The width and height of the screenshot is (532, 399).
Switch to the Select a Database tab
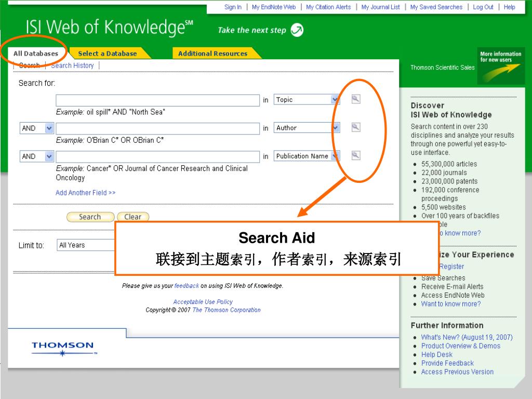(108, 54)
